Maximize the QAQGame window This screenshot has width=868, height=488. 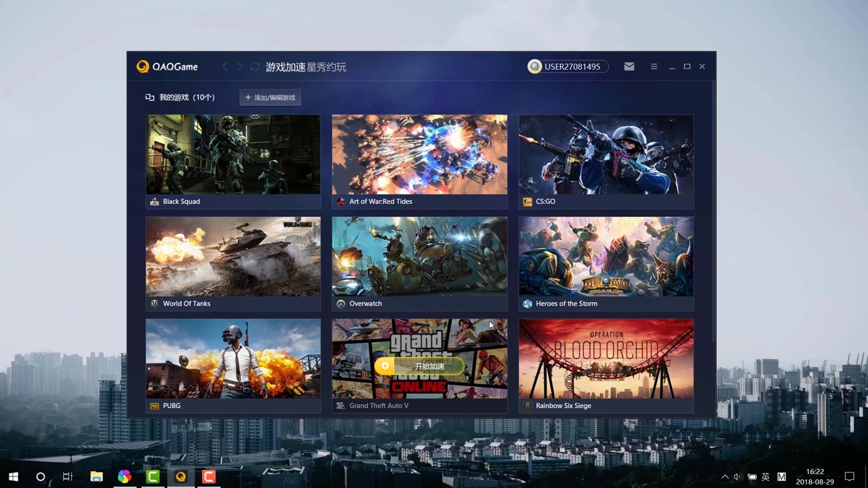pyautogui.click(x=687, y=66)
